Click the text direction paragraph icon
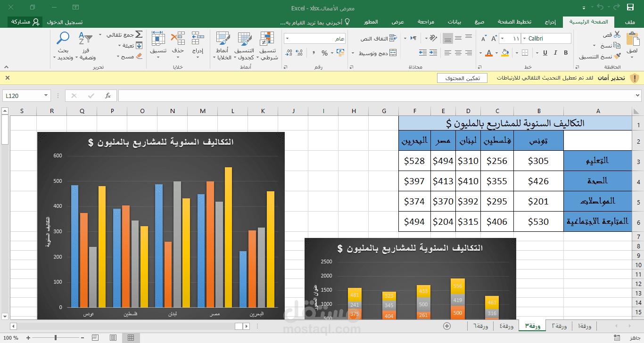 coord(413,39)
